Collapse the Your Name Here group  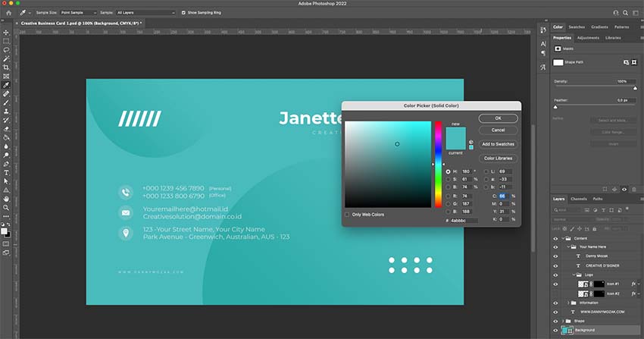(x=568, y=247)
